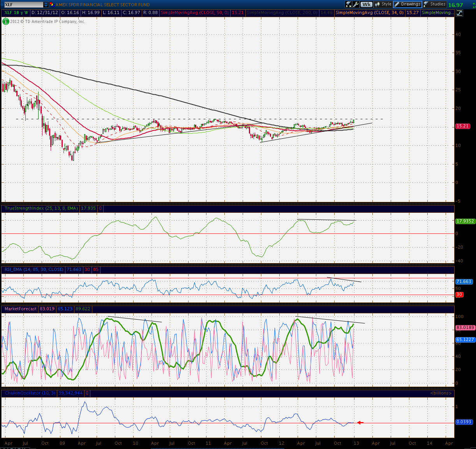Click the H: 16.99 high readout
Viewport: 476px width, 449px height.
[x=91, y=13]
